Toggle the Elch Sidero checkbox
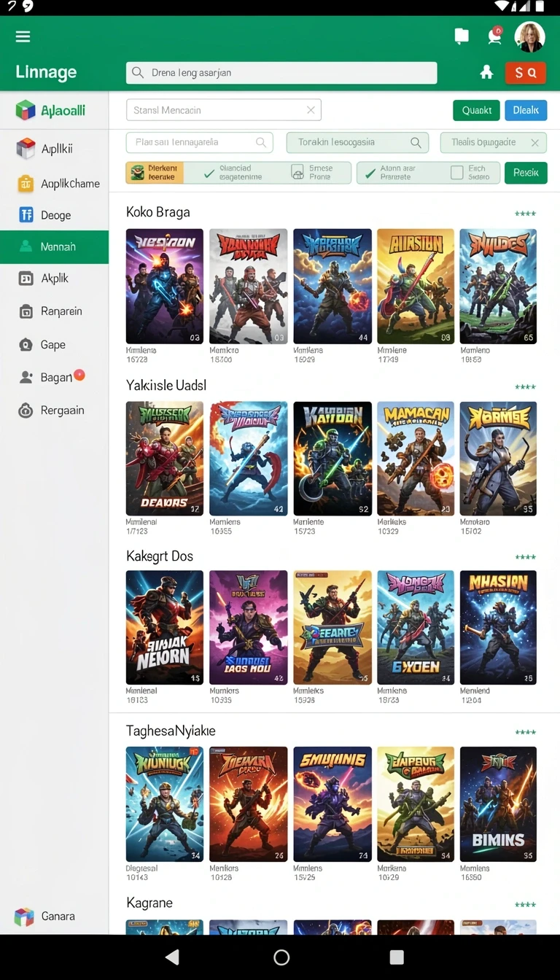This screenshot has height=980, width=560. point(457,173)
